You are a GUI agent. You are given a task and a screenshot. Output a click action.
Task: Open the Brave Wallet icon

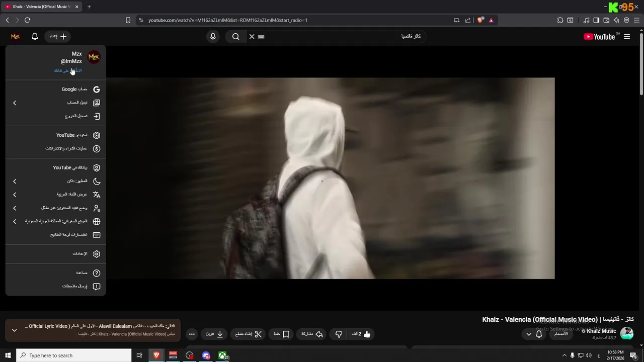pyautogui.click(x=606, y=20)
